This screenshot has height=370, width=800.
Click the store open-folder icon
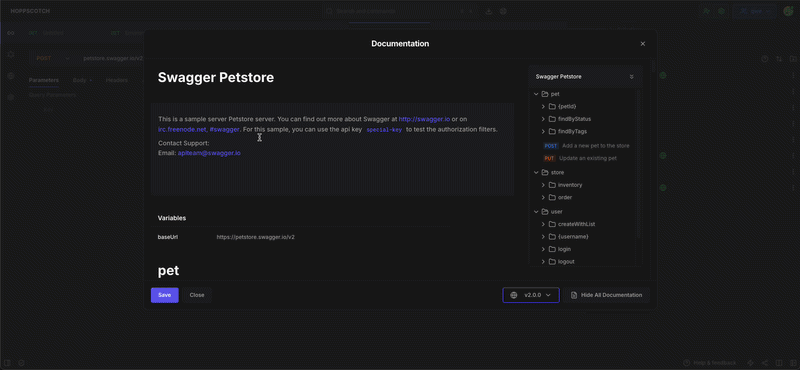[545, 172]
